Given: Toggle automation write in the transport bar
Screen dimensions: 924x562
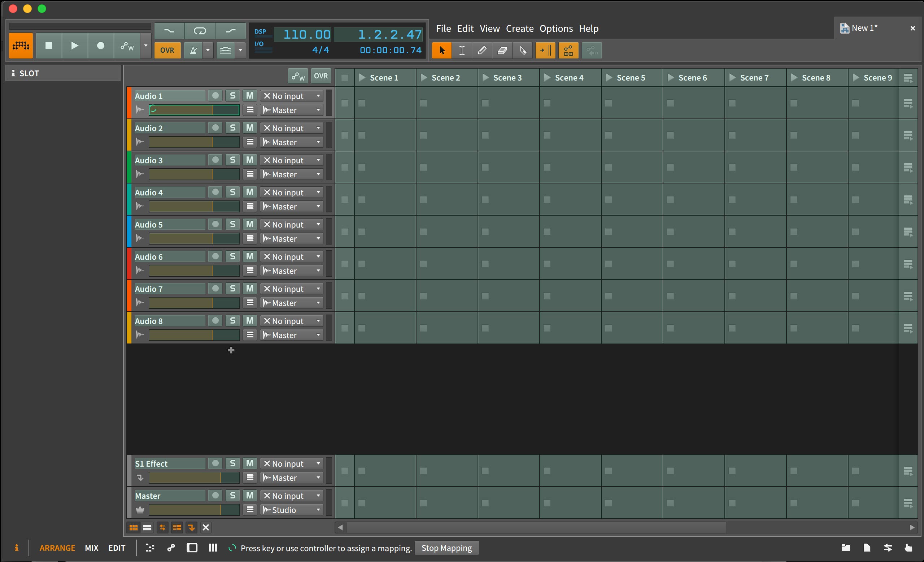Looking at the screenshot, I should pos(127,46).
